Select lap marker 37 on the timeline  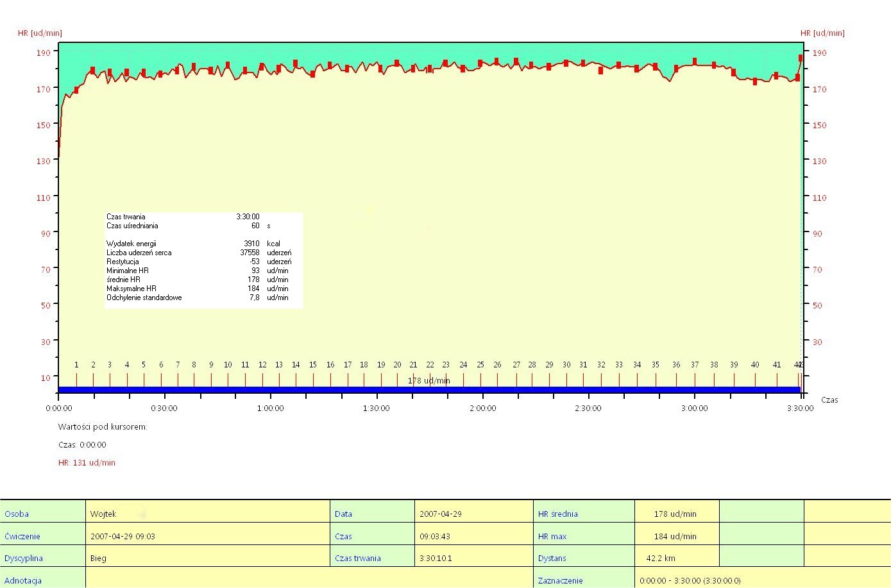pos(695,365)
